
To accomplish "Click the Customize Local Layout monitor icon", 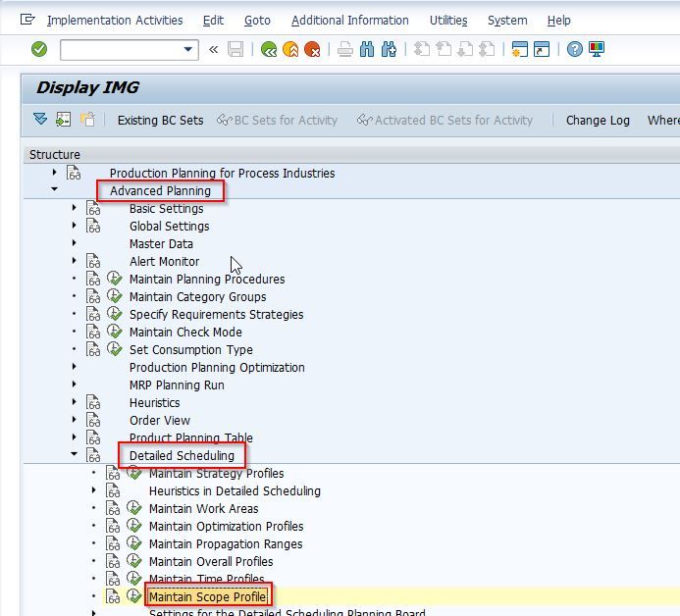I will [x=597, y=49].
